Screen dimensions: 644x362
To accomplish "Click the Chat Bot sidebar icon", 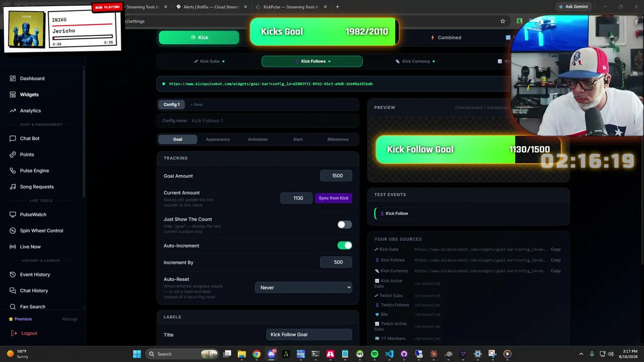I will (x=13, y=138).
